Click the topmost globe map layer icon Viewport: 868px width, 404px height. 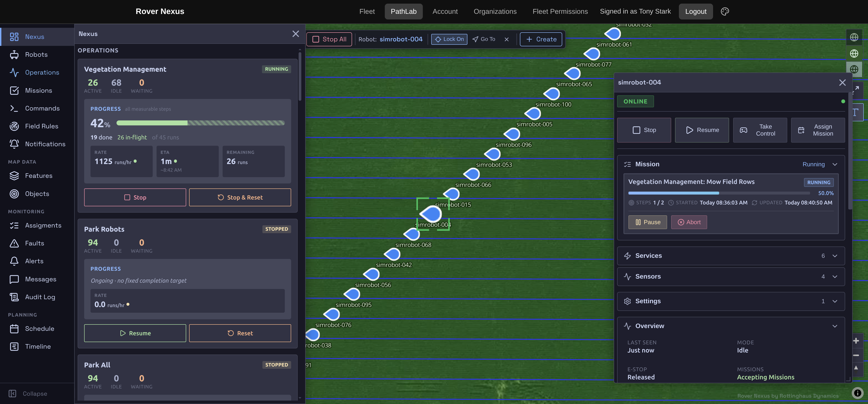coord(854,37)
